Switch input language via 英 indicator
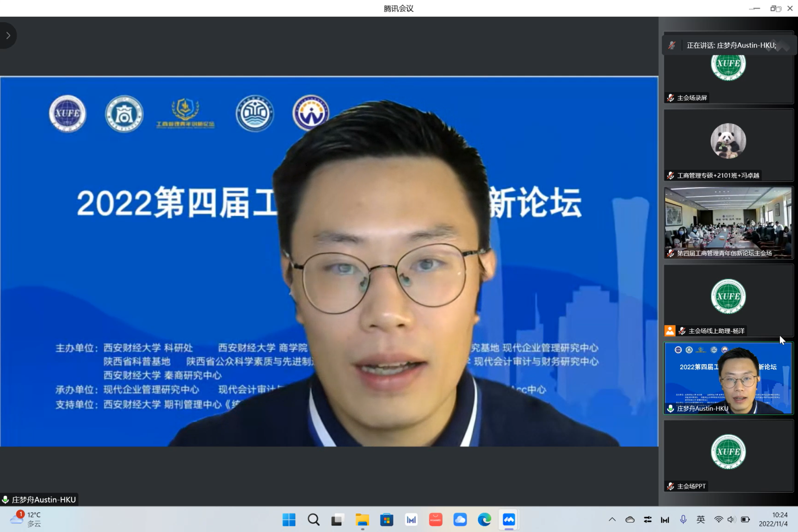This screenshot has width=798, height=532. coord(701,520)
